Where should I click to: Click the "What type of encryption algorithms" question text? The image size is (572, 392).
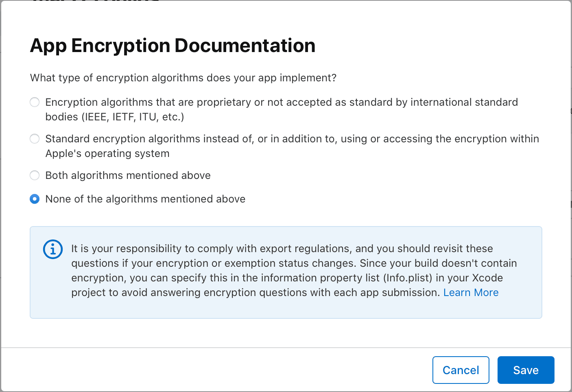[183, 78]
